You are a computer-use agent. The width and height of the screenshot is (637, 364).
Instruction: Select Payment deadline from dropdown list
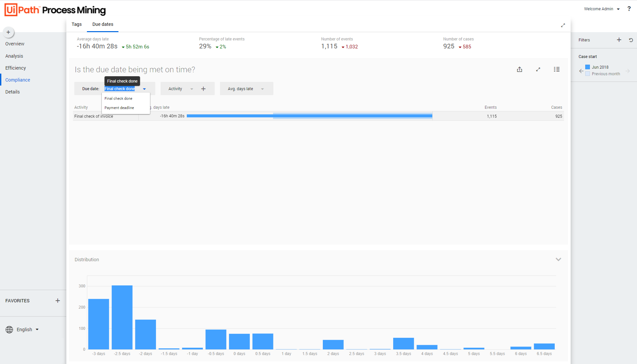(x=119, y=108)
